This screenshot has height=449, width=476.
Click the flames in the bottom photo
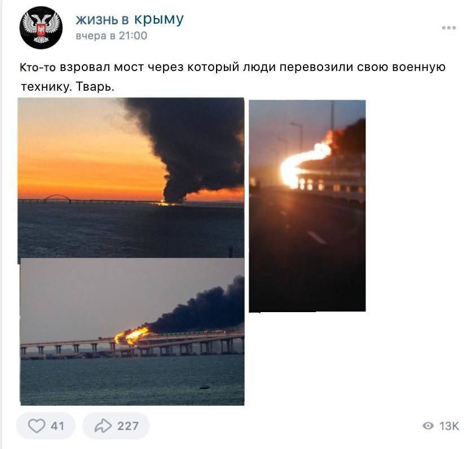pyautogui.click(x=132, y=336)
